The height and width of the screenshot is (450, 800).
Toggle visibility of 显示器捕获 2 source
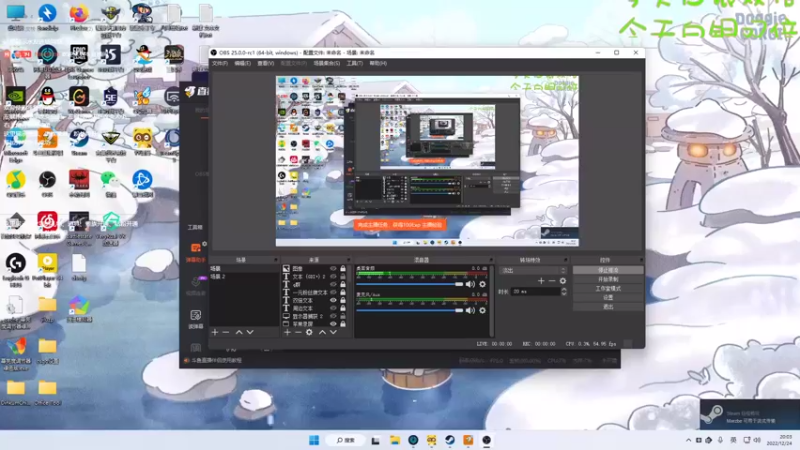[x=333, y=316]
